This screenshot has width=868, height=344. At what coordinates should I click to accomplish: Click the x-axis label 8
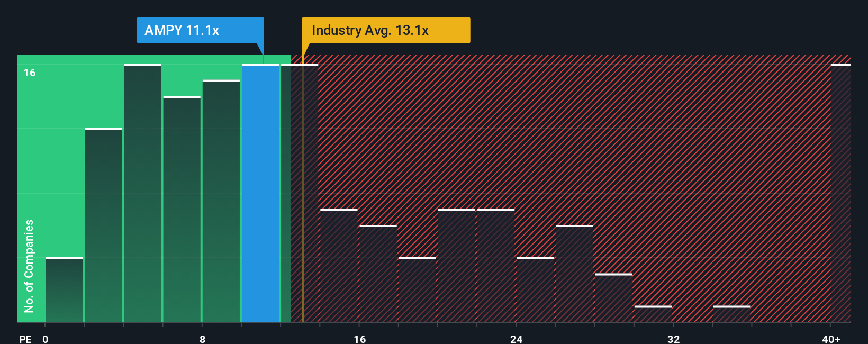coord(202,339)
